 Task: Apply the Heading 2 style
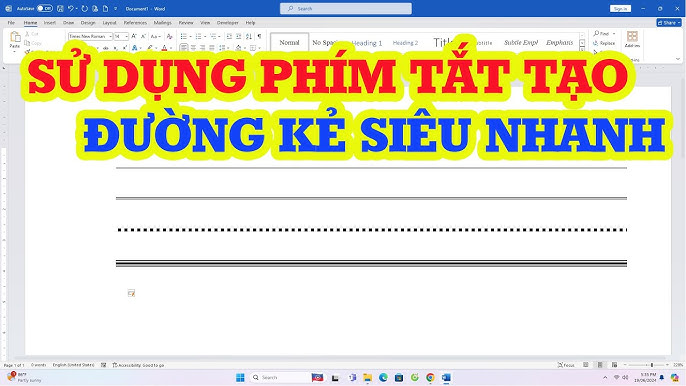click(405, 42)
